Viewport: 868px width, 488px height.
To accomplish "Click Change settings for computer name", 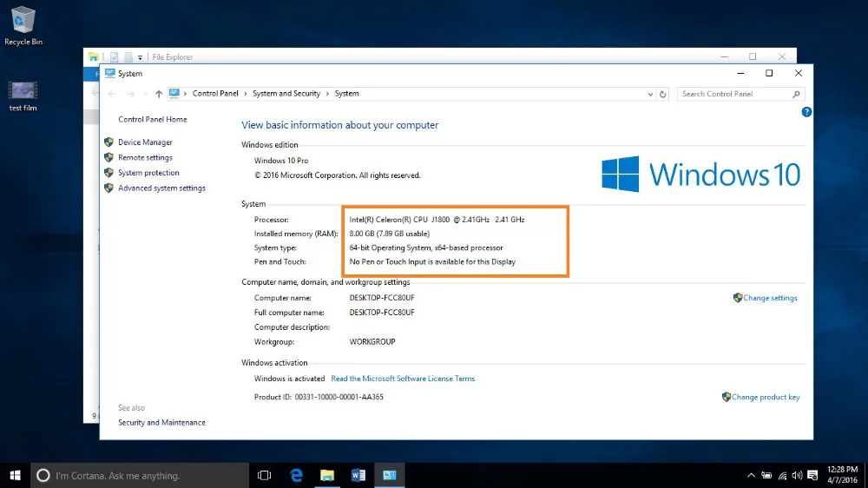I will (x=770, y=298).
